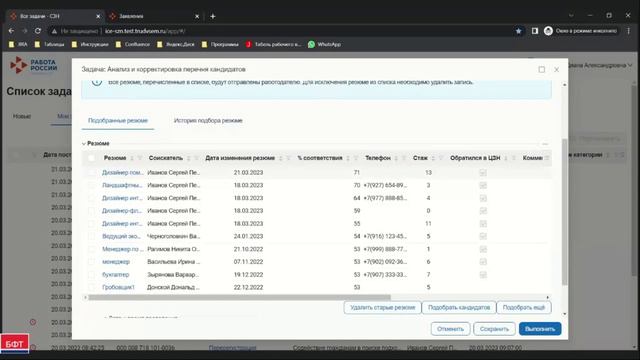Viewport: 640px width, 360px height.
Task: Sort by the Стаж column
Action: click(433, 158)
